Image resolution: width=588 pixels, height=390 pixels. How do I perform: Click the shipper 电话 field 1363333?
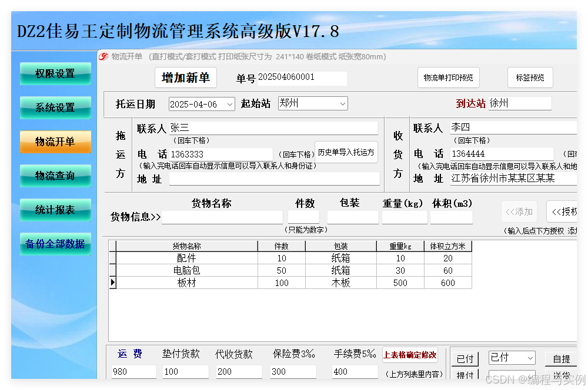221,154
